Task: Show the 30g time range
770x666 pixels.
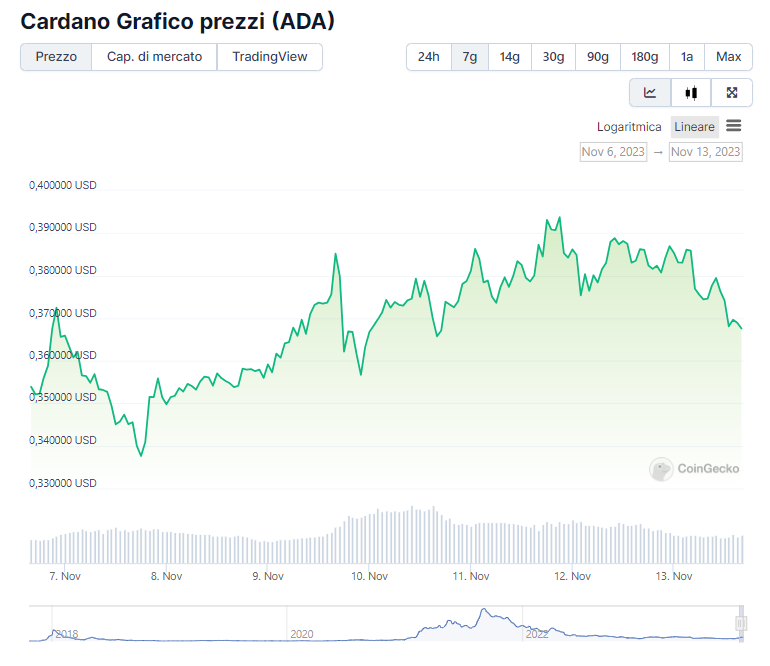Action: (553, 57)
